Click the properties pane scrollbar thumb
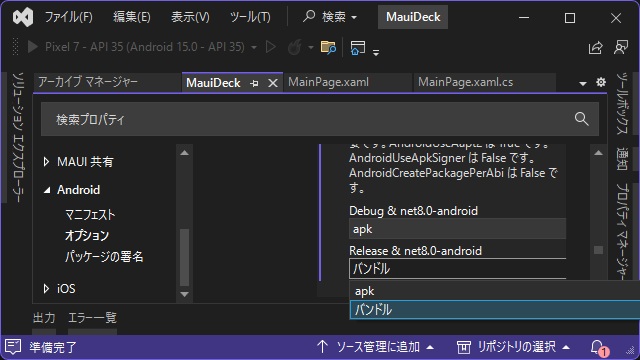Viewport: 640px width, 360px height. coord(598,250)
